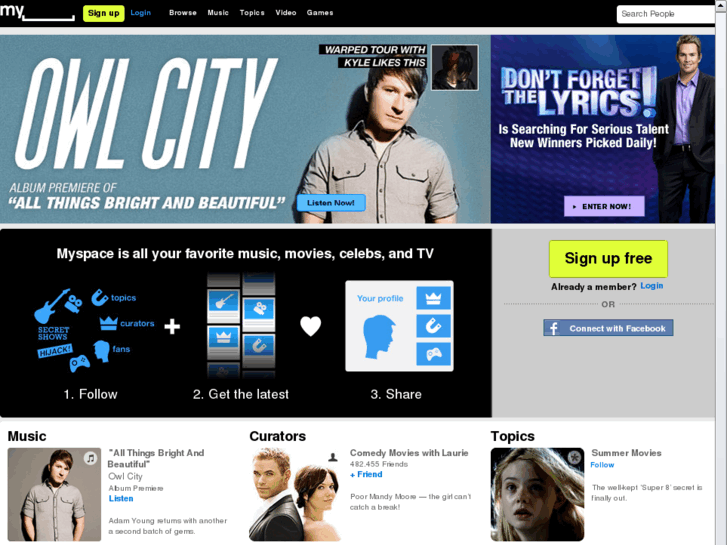Image resolution: width=727 pixels, height=545 pixels.
Task: Click the magnet icon in Your profile panel
Action: 433,326
